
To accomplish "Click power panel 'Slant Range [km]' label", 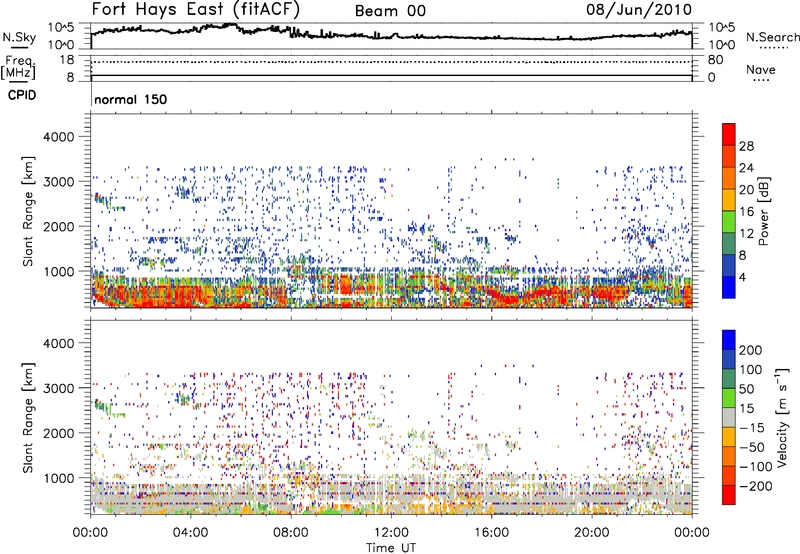I will pyautogui.click(x=29, y=211).
